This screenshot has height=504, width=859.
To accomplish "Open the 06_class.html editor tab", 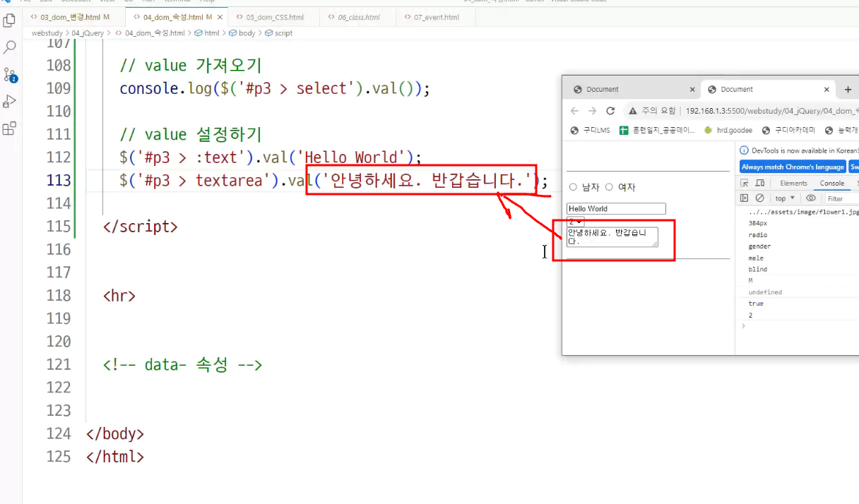I will [x=358, y=17].
